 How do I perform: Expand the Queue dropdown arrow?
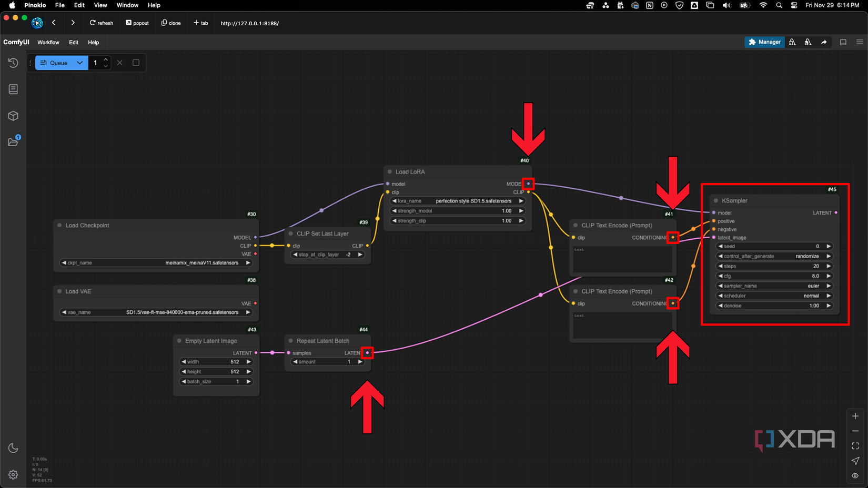tap(80, 63)
